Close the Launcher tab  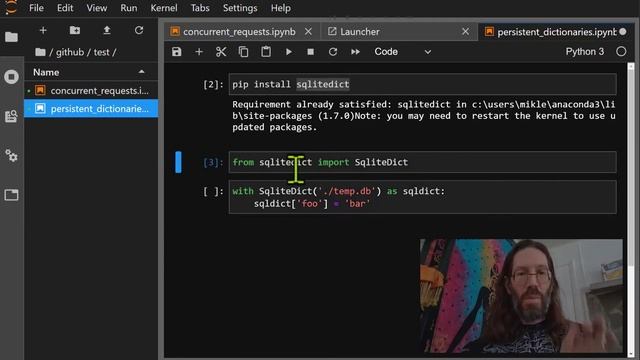click(x=465, y=31)
